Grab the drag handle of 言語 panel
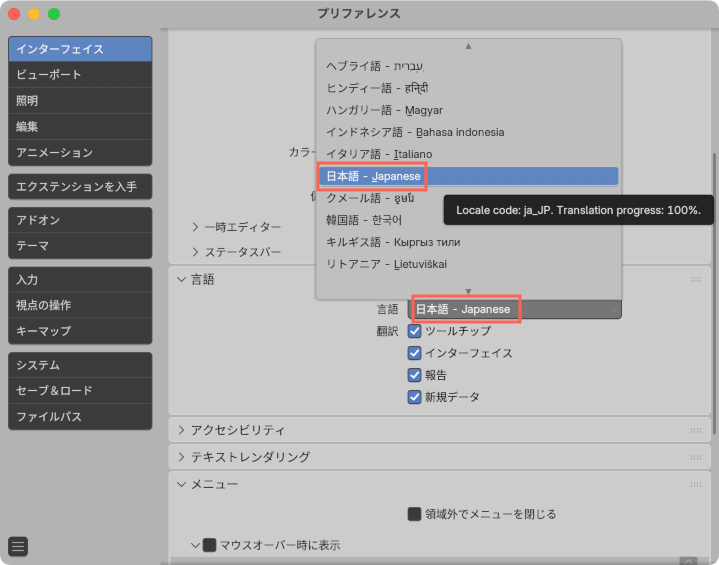Screen dimensions: 719x565 click(x=696, y=279)
